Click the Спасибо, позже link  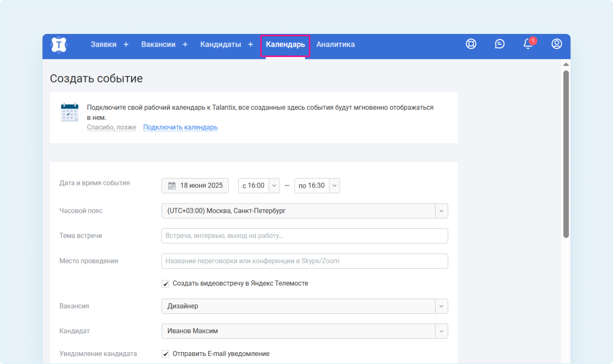coord(111,127)
